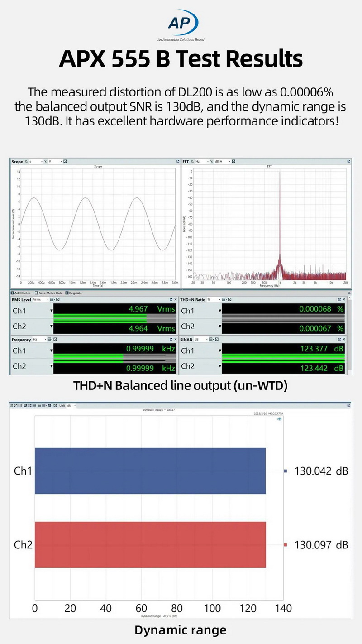Open the SINAD meter settings icon
The width and height of the screenshot is (362, 644).
pos(217,339)
